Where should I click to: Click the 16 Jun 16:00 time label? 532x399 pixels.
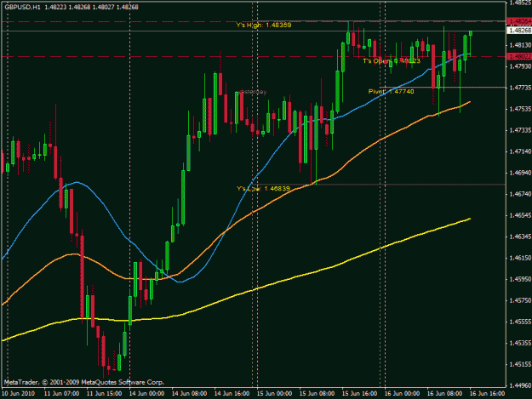[x=487, y=393]
